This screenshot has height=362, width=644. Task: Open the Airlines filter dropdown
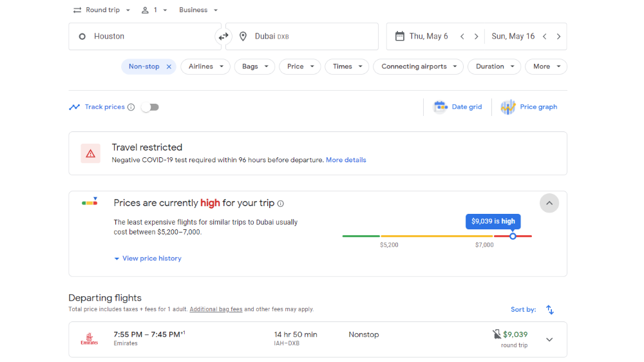pyautogui.click(x=205, y=66)
